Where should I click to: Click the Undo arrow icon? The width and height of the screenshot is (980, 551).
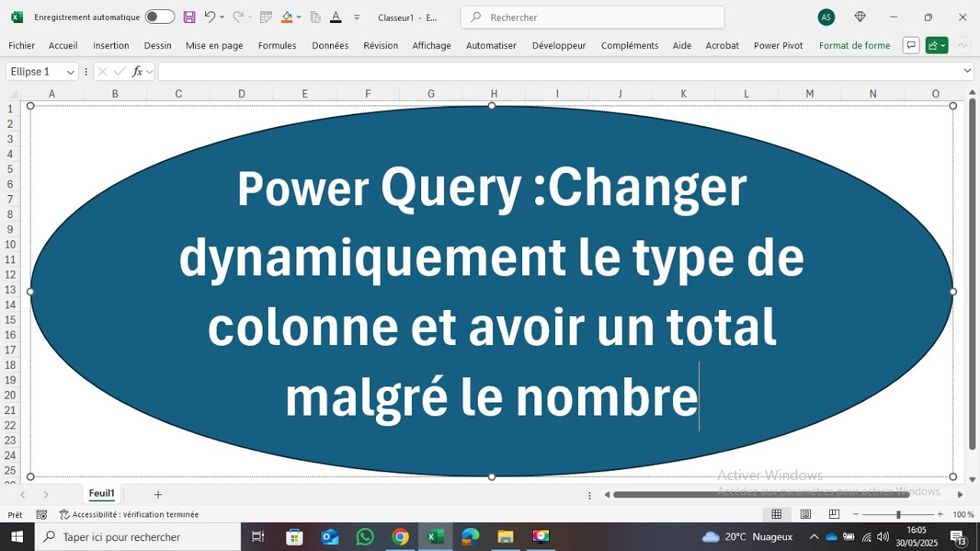pos(209,17)
